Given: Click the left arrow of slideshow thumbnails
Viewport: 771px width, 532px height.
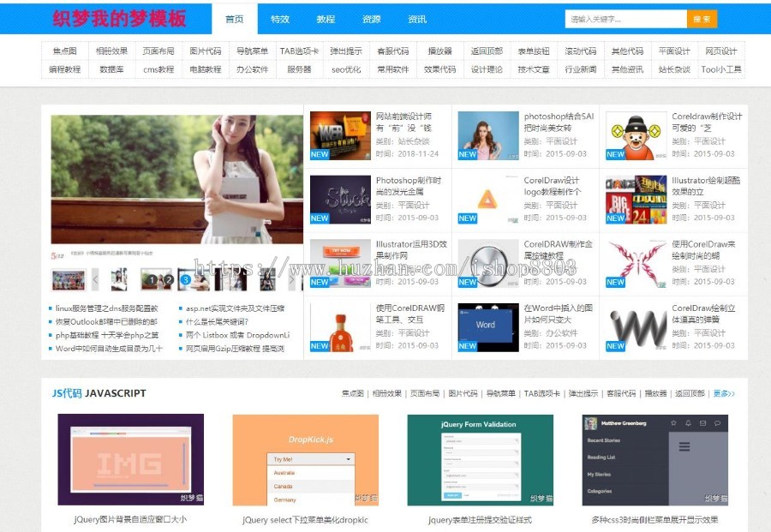Looking at the screenshot, I should [x=95, y=279].
